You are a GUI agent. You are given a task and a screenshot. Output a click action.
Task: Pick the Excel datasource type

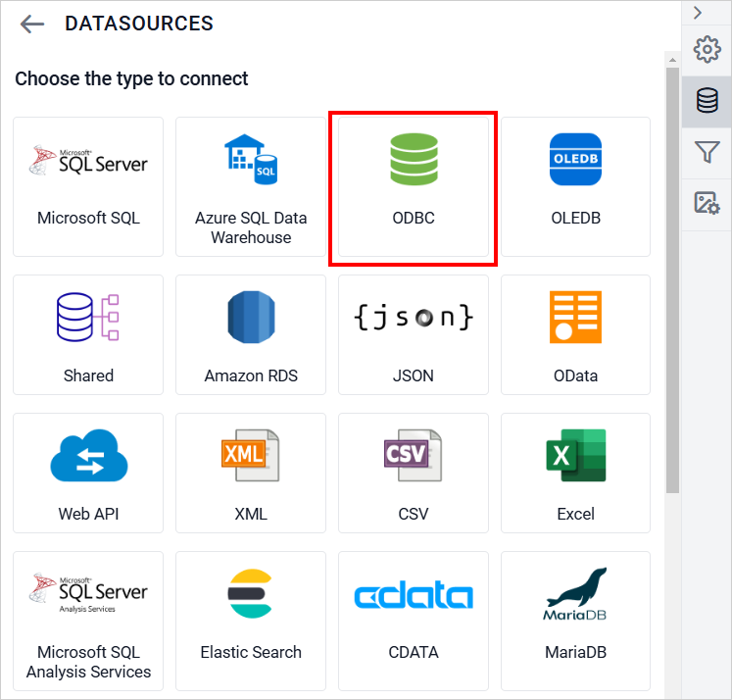click(x=575, y=473)
